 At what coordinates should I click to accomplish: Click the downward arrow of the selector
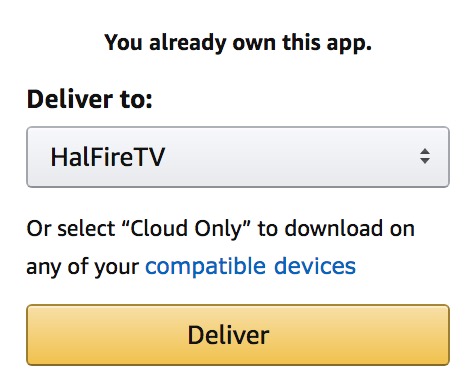425,161
